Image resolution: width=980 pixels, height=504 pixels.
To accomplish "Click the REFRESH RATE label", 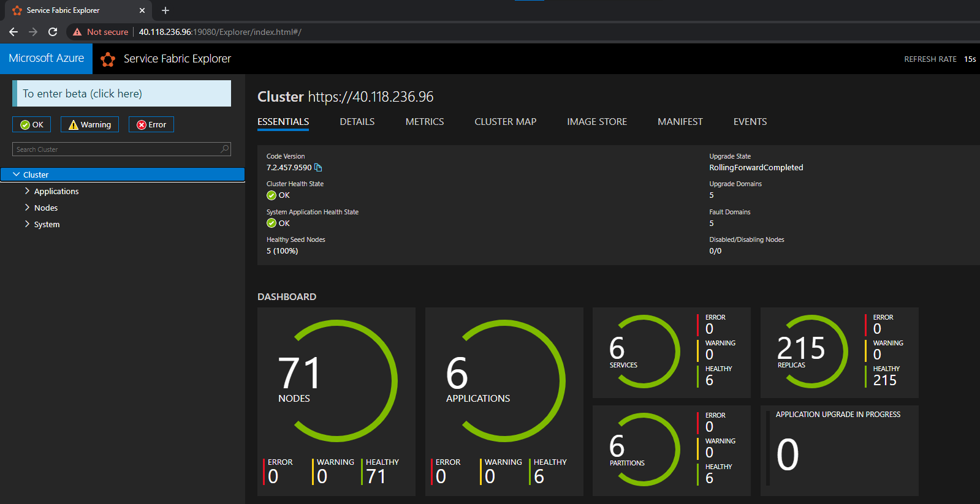I will (930, 59).
